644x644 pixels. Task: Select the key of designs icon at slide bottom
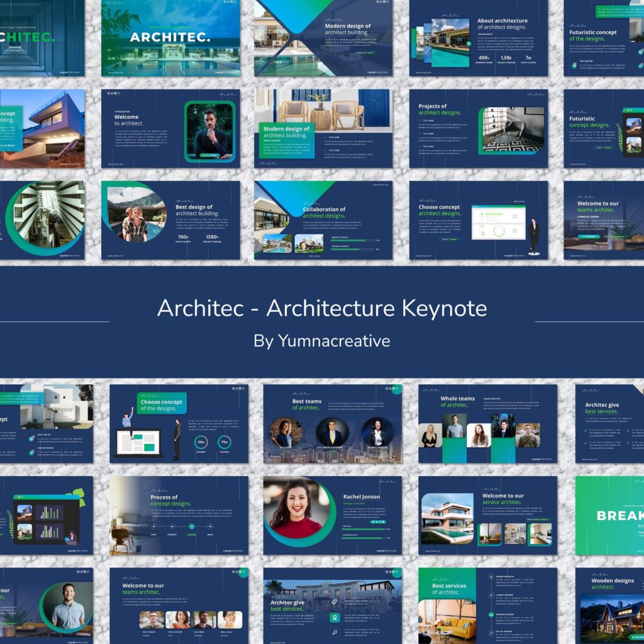(490, 633)
